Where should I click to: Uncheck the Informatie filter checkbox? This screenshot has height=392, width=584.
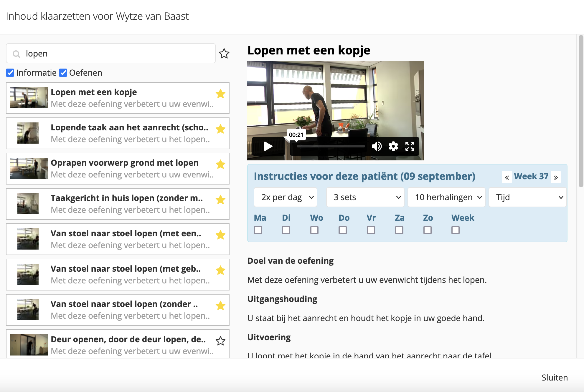pos(10,73)
